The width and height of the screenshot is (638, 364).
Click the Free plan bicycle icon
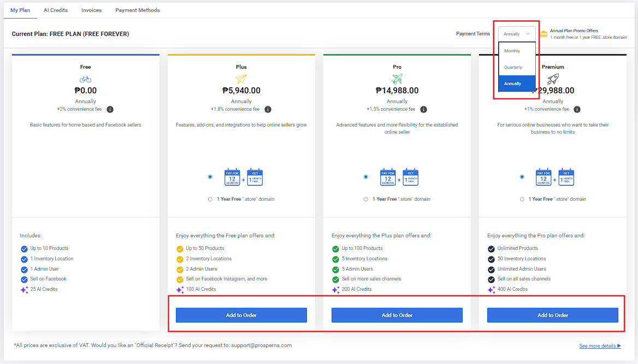pyautogui.click(x=85, y=79)
